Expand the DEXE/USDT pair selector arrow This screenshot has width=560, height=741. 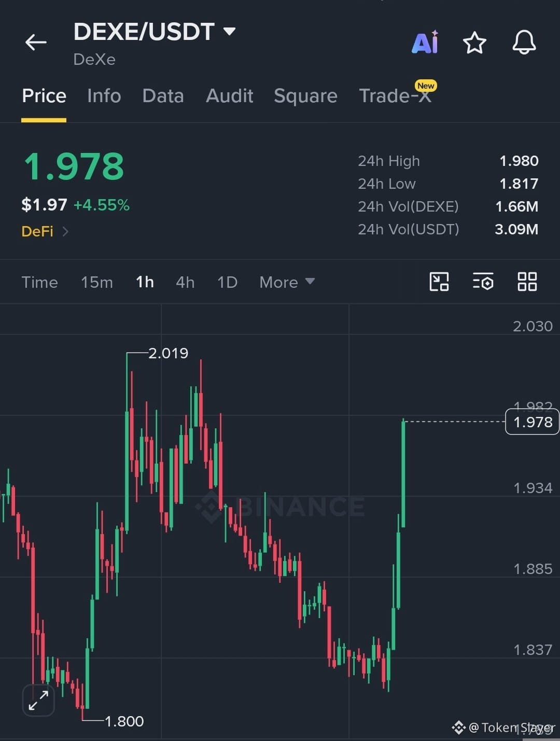[229, 32]
